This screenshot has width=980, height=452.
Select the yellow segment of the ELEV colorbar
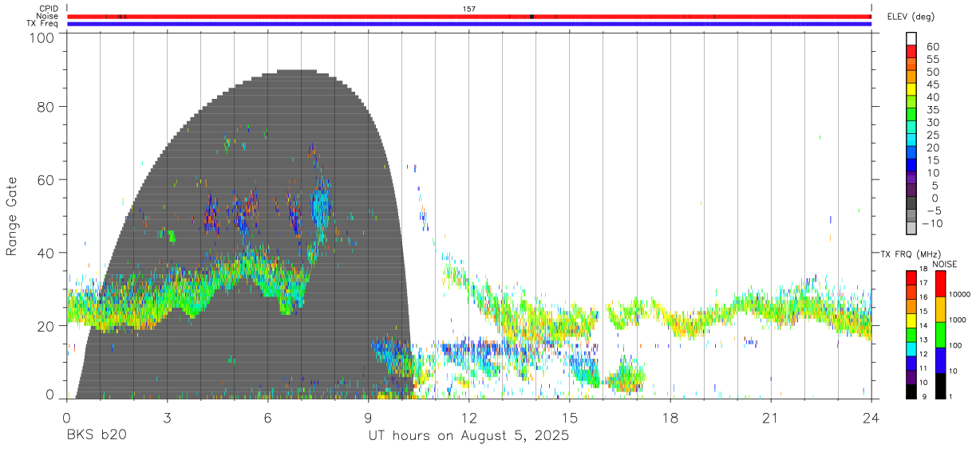click(x=911, y=88)
